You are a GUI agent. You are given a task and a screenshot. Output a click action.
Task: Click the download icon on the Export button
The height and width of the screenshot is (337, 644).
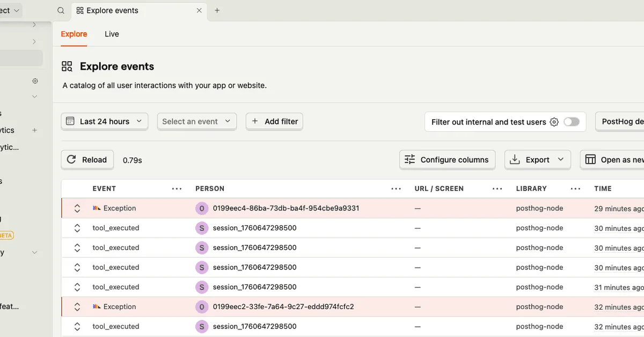click(x=515, y=159)
